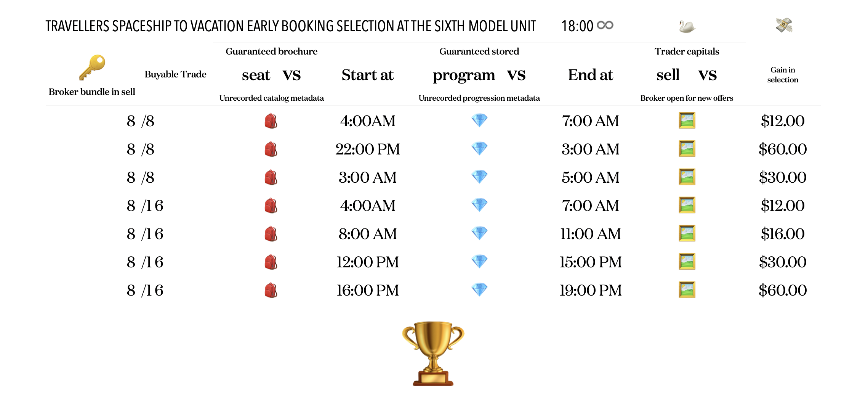The image size is (868, 402).
Task: Select the End at column header
Action: (590, 75)
